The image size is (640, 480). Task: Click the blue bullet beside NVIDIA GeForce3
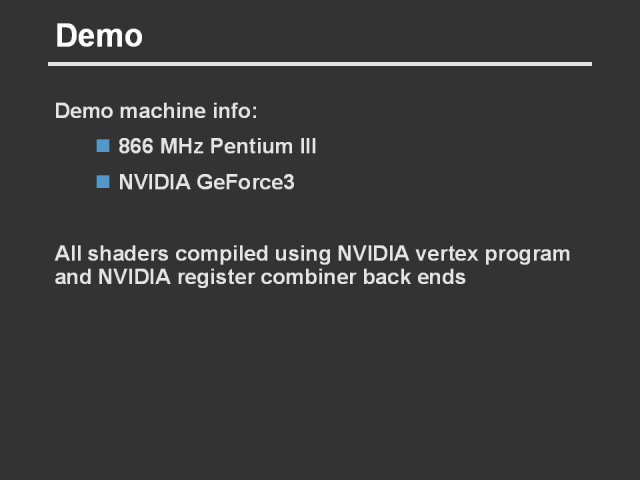pos(103,182)
